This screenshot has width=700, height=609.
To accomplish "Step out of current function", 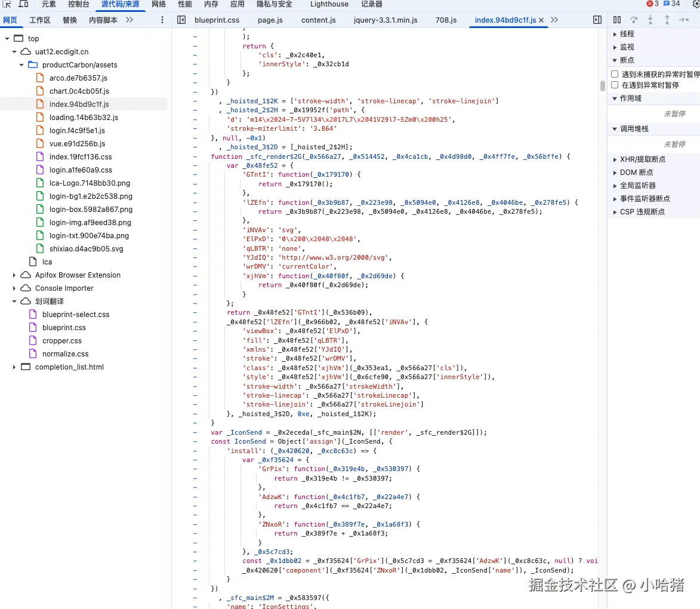I will click(x=667, y=20).
